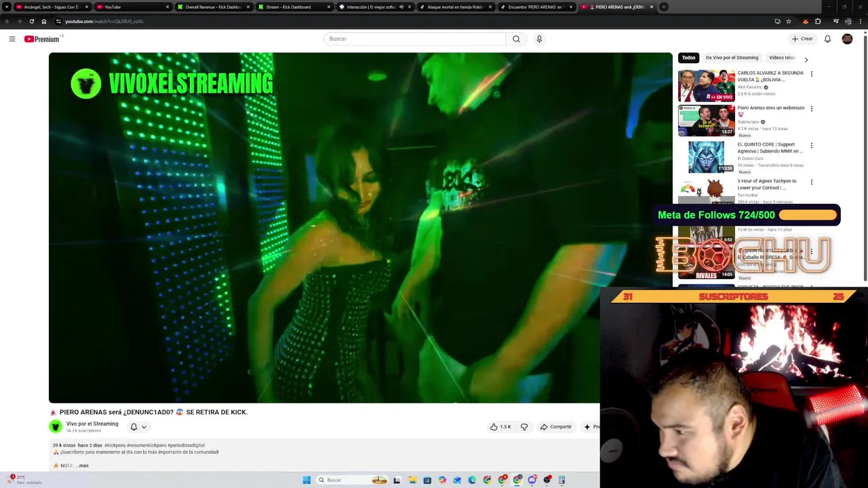Open Windows Start menu

[307, 480]
